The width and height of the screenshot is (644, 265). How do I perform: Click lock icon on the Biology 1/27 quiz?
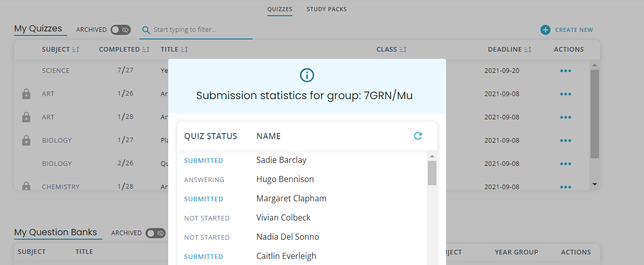coord(26,141)
